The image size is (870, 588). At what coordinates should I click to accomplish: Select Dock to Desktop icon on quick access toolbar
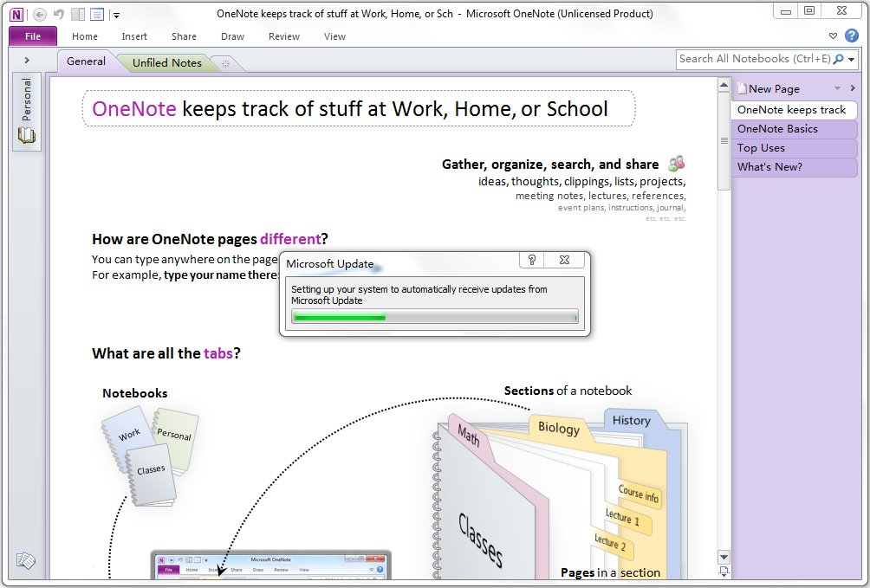[x=77, y=14]
